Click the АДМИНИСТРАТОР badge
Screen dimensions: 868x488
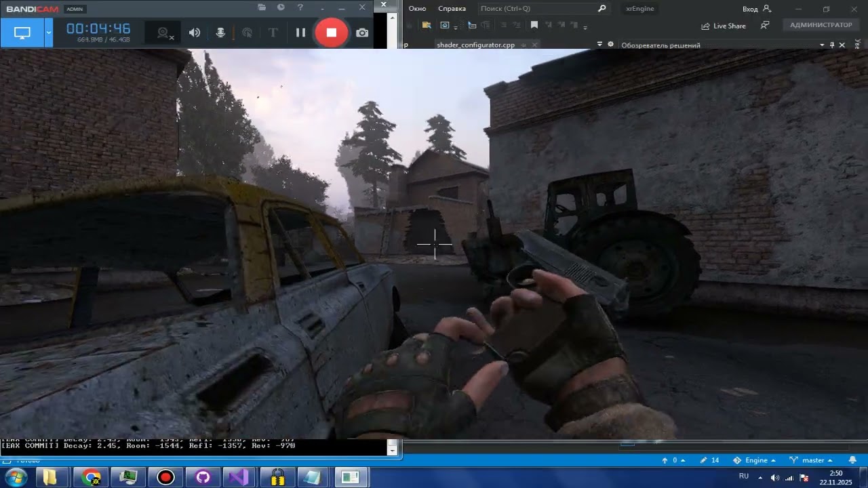coord(821,25)
